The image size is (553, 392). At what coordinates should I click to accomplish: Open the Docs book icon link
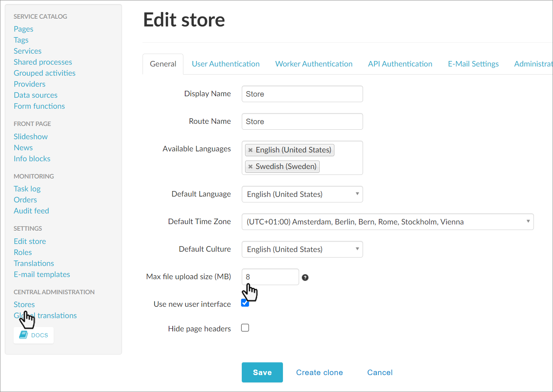pos(24,335)
